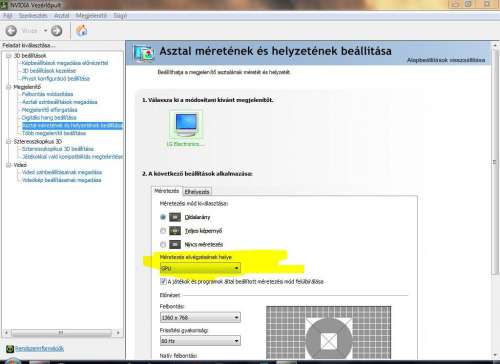500x364 pixels.
Task: Open the back history dropdown arrow
Action: 45,31
